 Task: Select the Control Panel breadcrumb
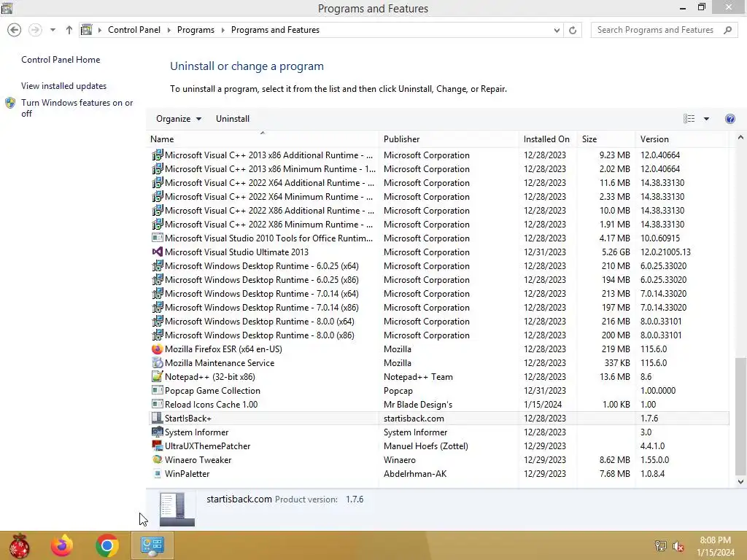point(134,30)
